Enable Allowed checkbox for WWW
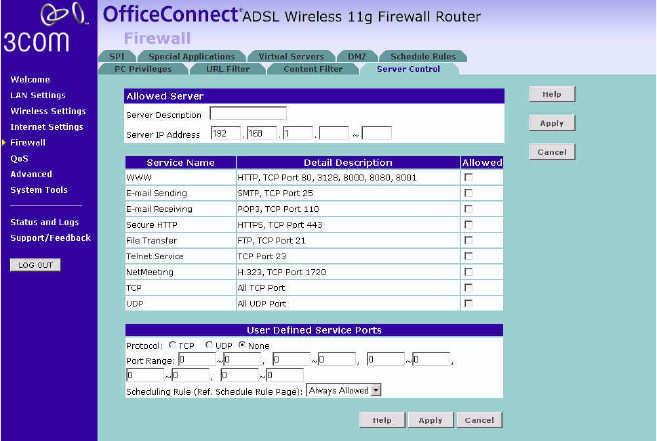The image size is (657, 441). (x=468, y=177)
